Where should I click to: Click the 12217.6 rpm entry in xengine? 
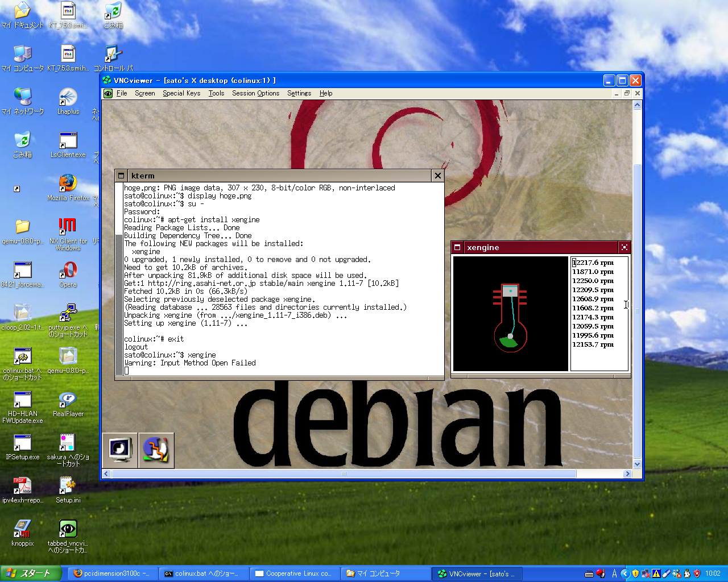click(593, 263)
